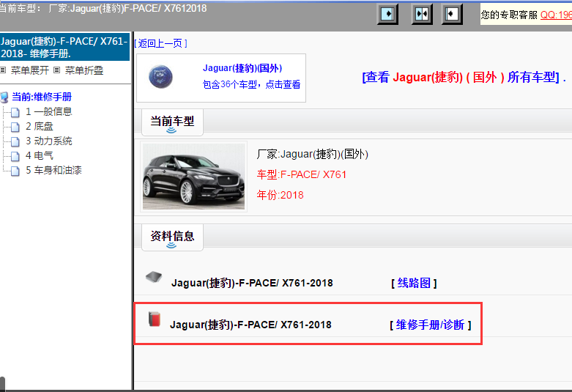Viewport: 572px width, 392px height.
Task: Open tree item 5 车身和油漆
Action: 53,170
